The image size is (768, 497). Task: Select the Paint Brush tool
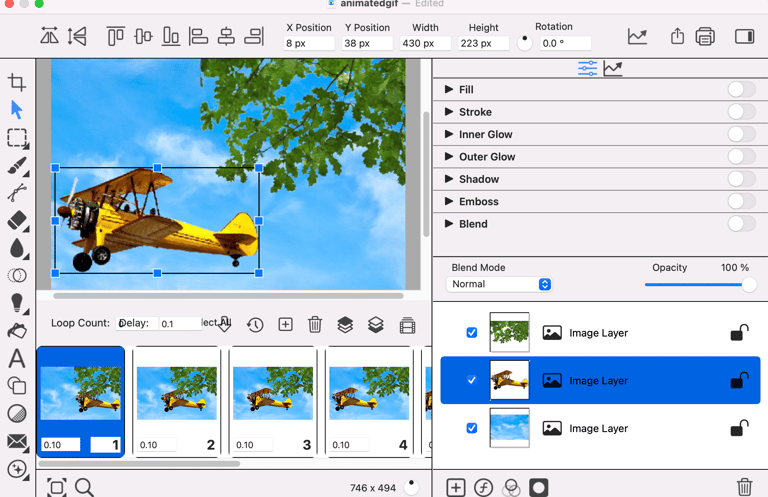click(x=17, y=166)
